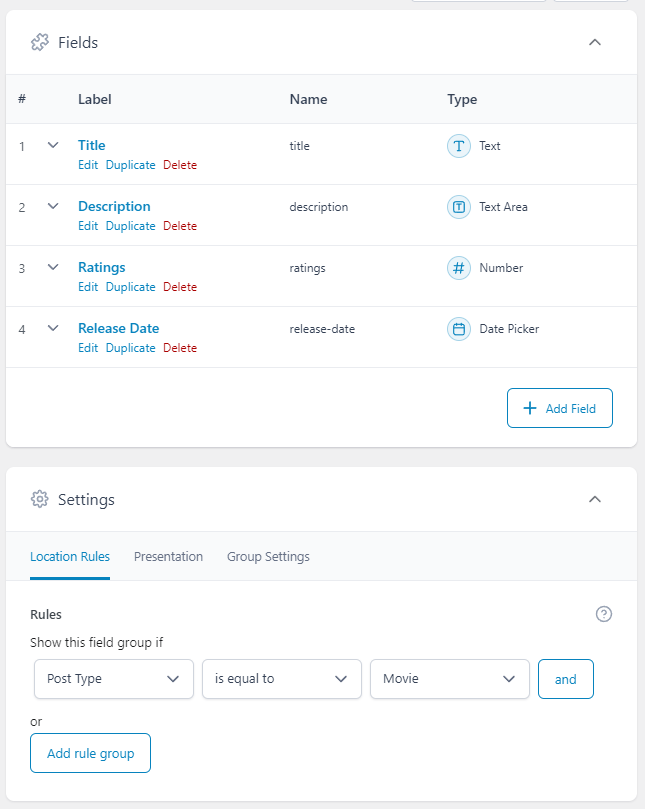This screenshot has height=809, width=645.
Task: Expand the Release Date field row
Action: [53, 329]
